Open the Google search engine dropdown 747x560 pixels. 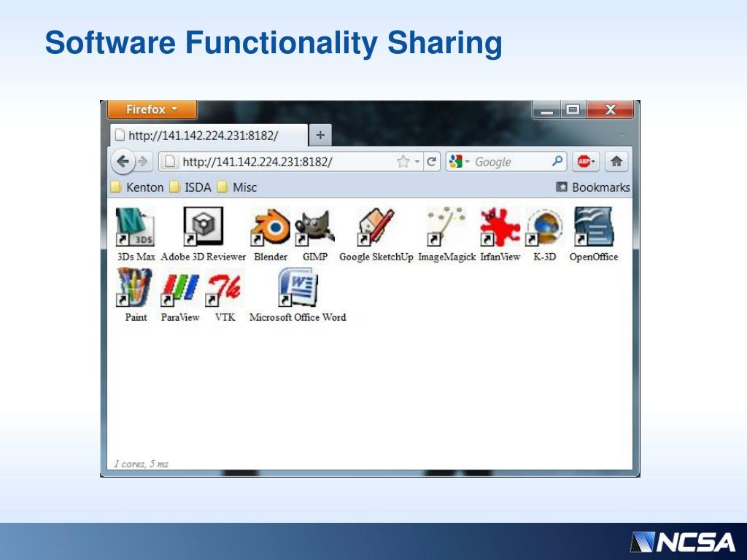coord(468,162)
